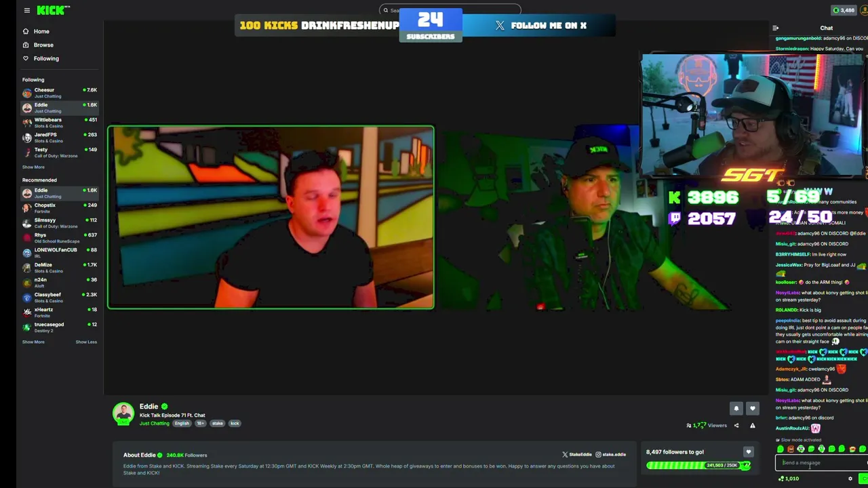Open Wittlebears' channel in the Following list

tap(60, 123)
